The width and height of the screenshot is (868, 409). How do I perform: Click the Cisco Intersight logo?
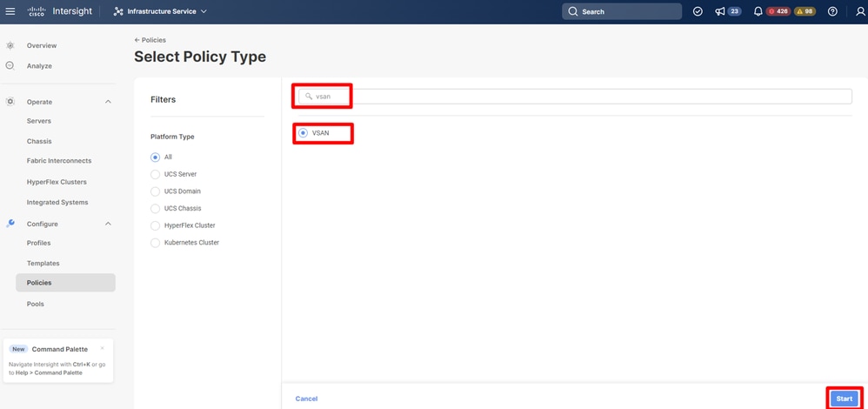pos(60,11)
